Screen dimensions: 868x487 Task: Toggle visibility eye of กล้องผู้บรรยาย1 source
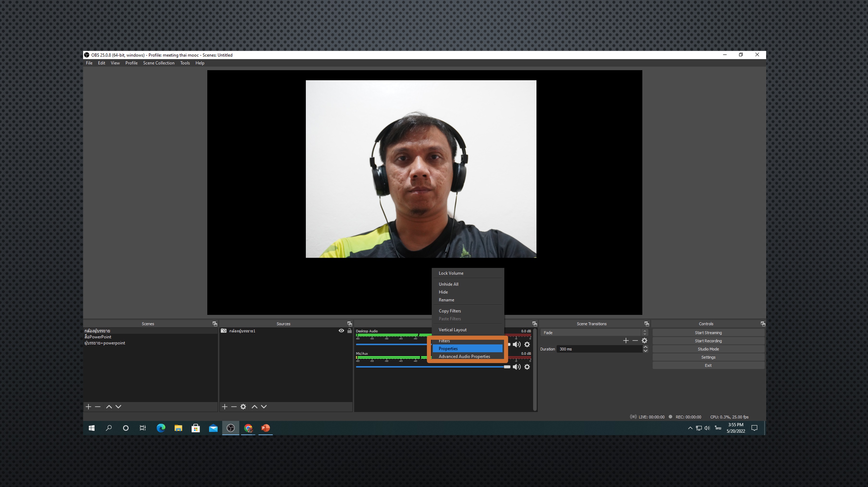click(x=341, y=331)
